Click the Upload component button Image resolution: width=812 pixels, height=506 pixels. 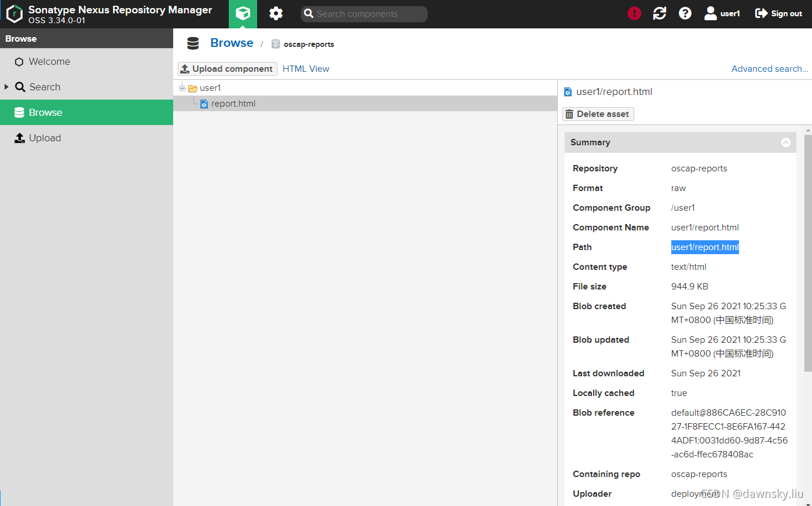pos(228,69)
